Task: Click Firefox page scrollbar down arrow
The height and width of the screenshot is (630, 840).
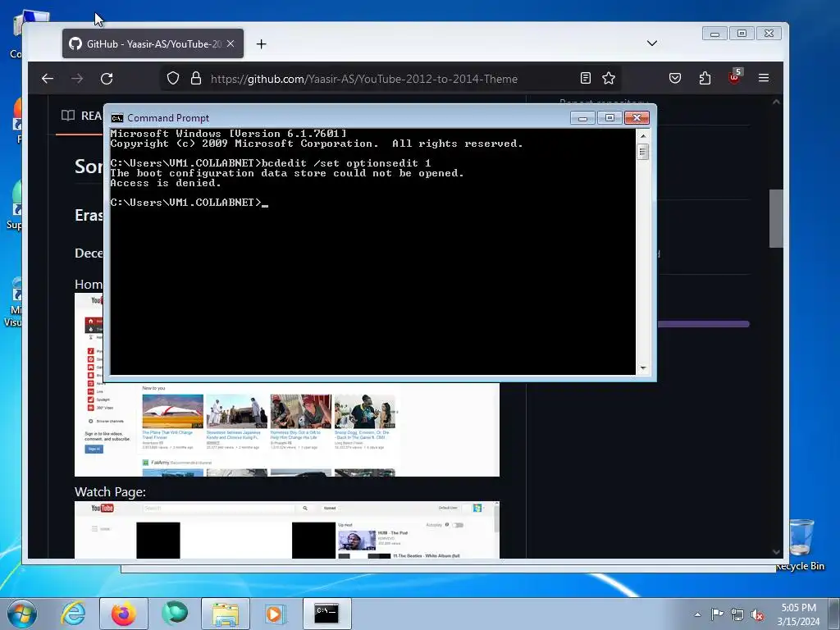Action: tap(776, 552)
